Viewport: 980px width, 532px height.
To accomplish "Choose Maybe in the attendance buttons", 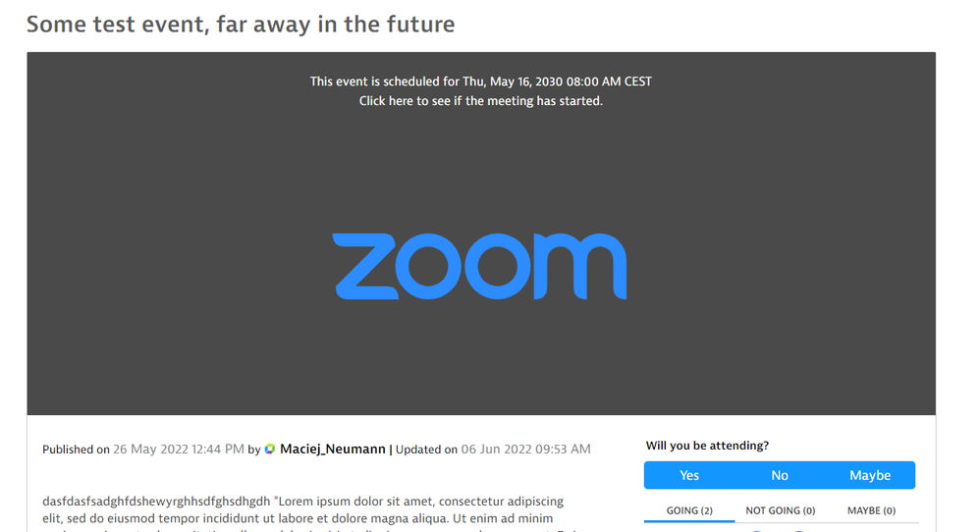I will click(870, 475).
